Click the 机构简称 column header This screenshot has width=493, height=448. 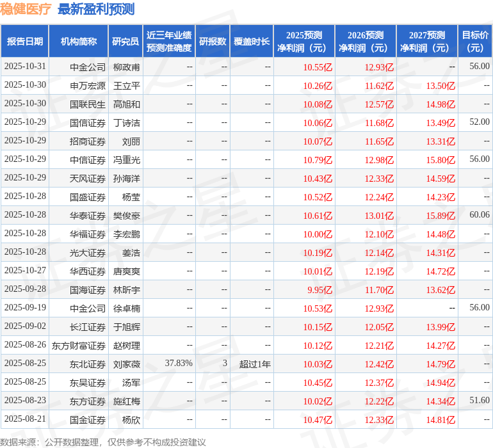pyautogui.click(x=79, y=42)
